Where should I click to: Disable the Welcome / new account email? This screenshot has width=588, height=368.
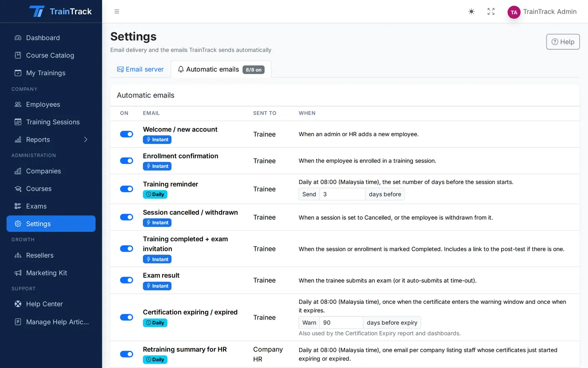pos(126,134)
